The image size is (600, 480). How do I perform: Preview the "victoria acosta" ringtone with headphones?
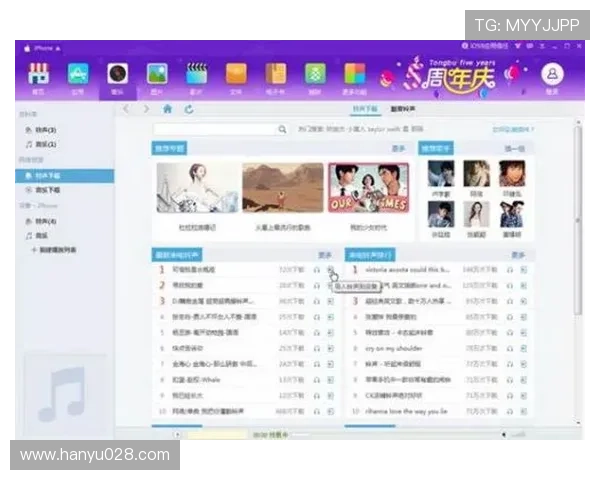tap(510, 270)
